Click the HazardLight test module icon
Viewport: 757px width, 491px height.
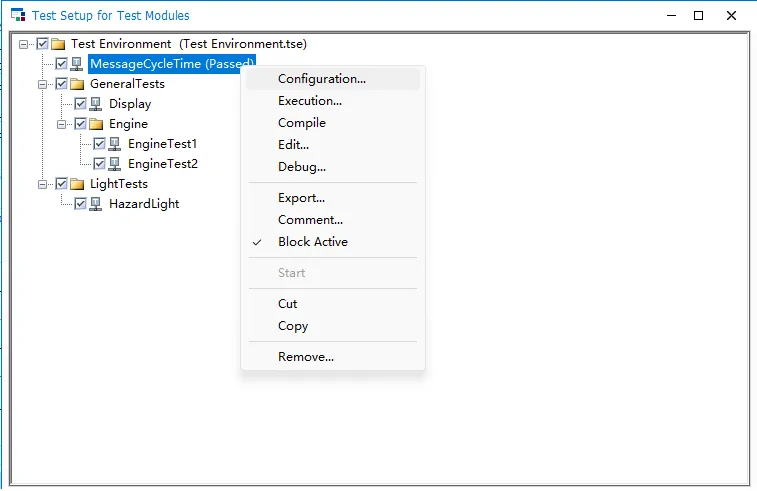click(96, 204)
